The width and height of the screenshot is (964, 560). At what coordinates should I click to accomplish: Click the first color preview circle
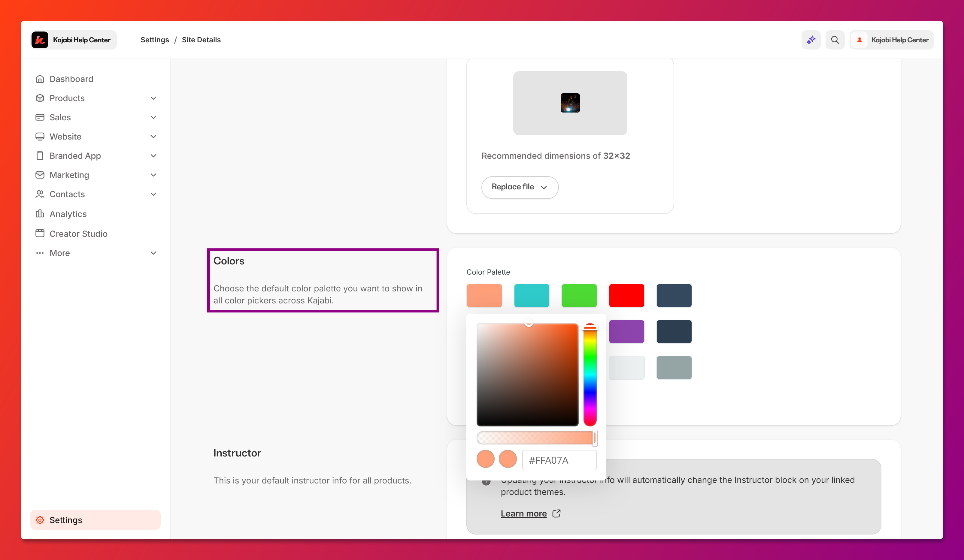(485, 459)
